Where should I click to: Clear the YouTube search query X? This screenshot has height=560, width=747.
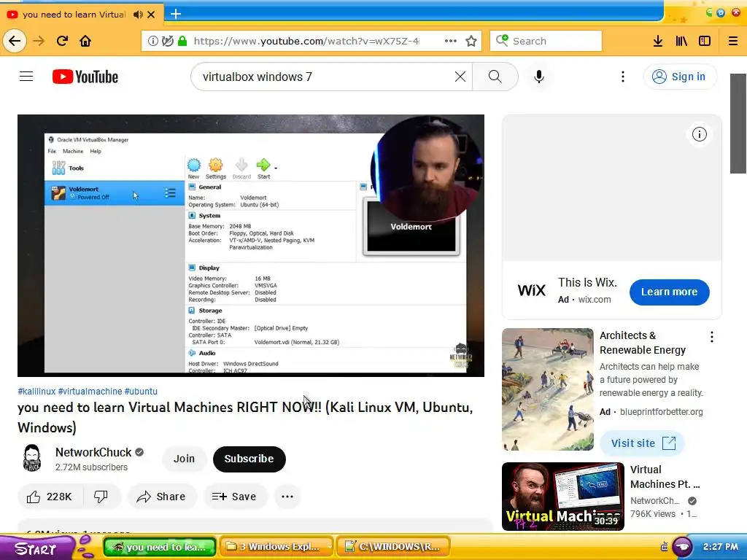coord(460,77)
